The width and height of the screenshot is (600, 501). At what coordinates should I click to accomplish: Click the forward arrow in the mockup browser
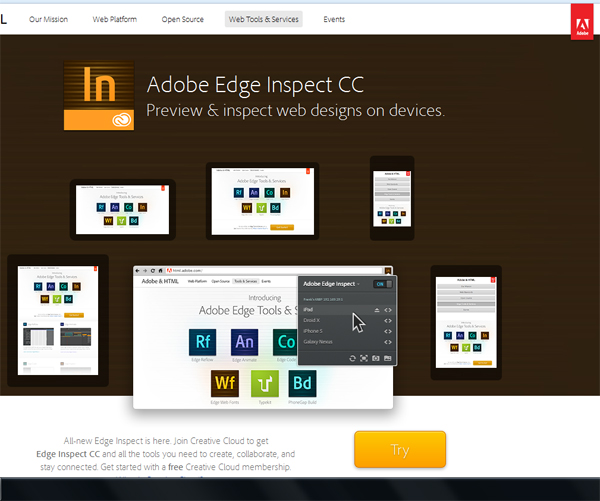[145, 271]
